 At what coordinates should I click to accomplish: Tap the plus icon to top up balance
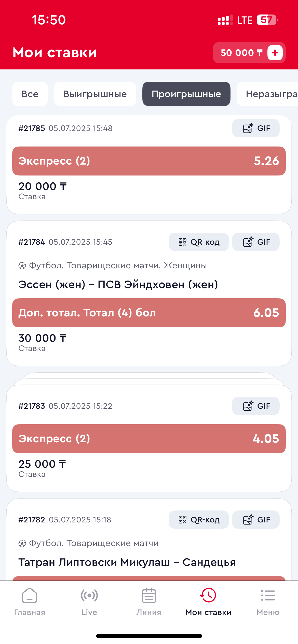pos(275,53)
